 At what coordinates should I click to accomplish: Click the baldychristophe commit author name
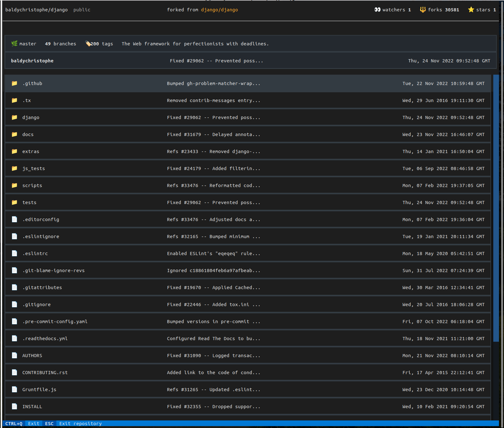coord(32,61)
